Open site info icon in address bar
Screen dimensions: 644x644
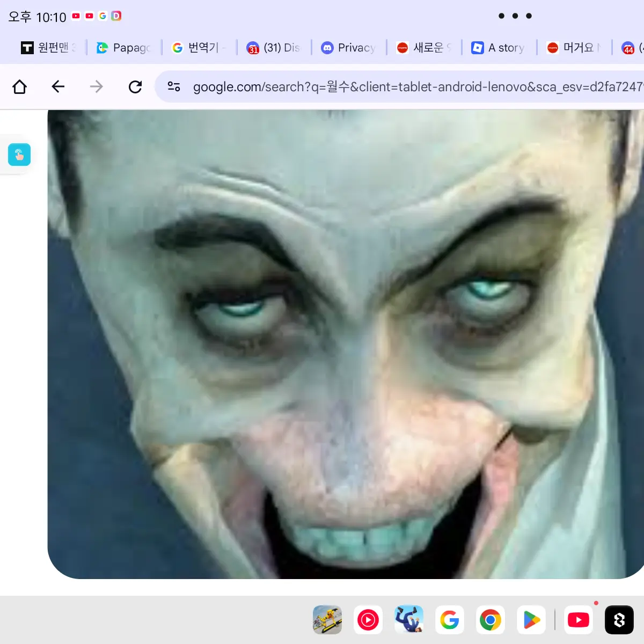pyautogui.click(x=174, y=86)
